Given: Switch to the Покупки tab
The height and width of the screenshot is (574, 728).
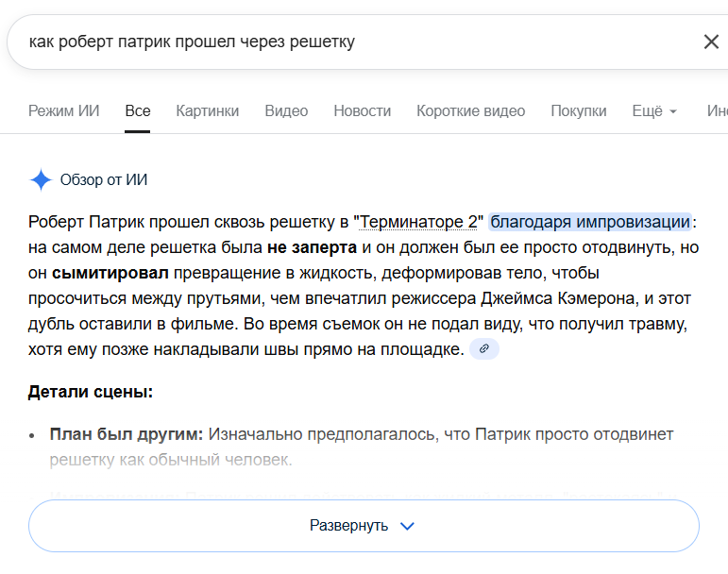Looking at the screenshot, I should (579, 111).
